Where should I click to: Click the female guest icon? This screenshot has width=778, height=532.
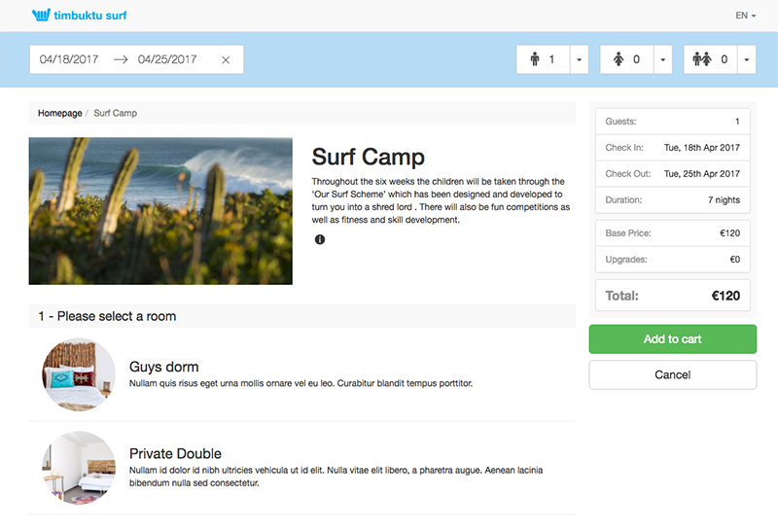(619, 59)
